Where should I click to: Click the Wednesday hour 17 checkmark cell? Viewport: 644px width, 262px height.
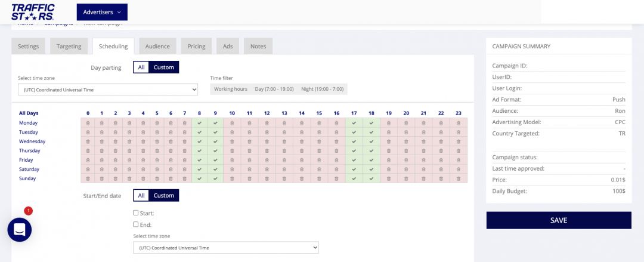coord(354,141)
